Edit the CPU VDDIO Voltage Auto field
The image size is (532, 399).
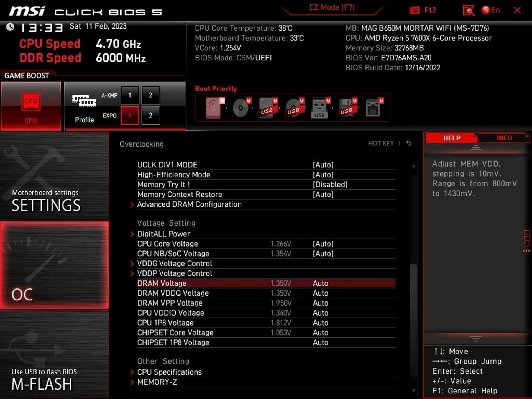(321, 313)
